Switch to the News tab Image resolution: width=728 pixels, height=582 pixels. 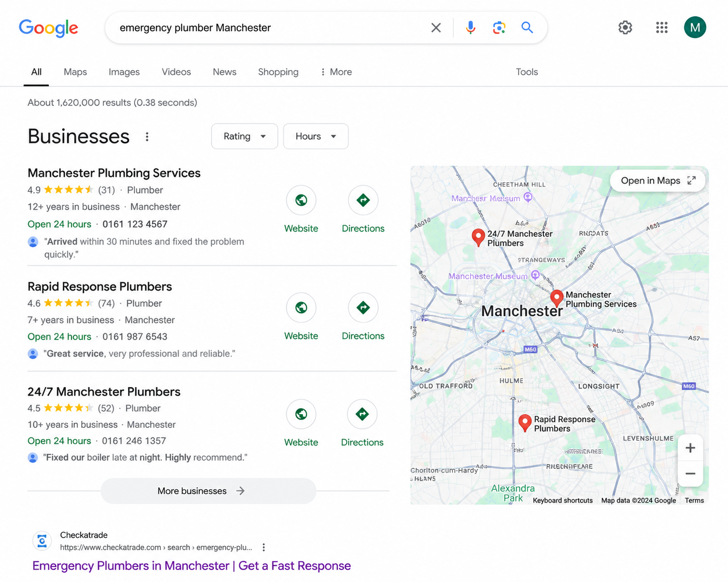(x=225, y=72)
